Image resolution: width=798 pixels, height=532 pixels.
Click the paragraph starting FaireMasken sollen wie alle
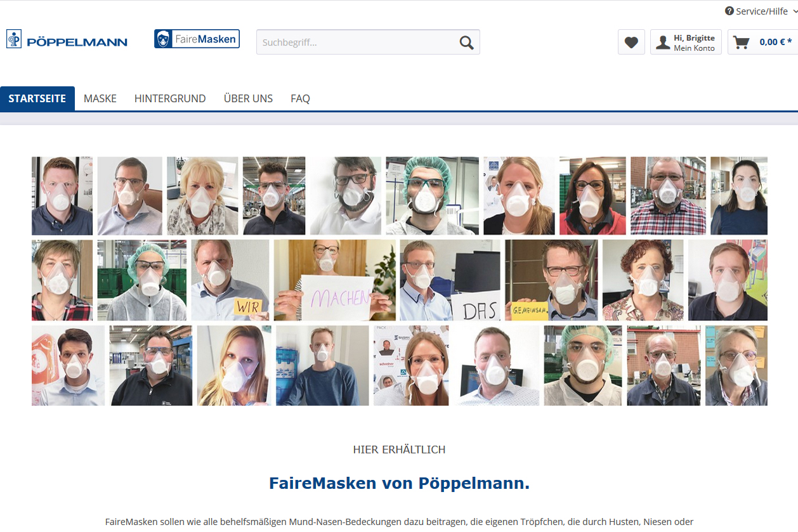point(399,522)
